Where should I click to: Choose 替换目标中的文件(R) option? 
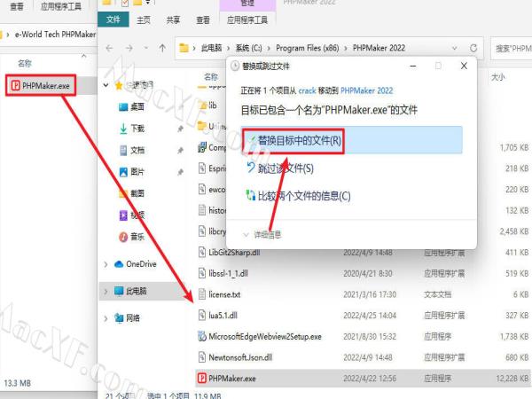[351, 140]
